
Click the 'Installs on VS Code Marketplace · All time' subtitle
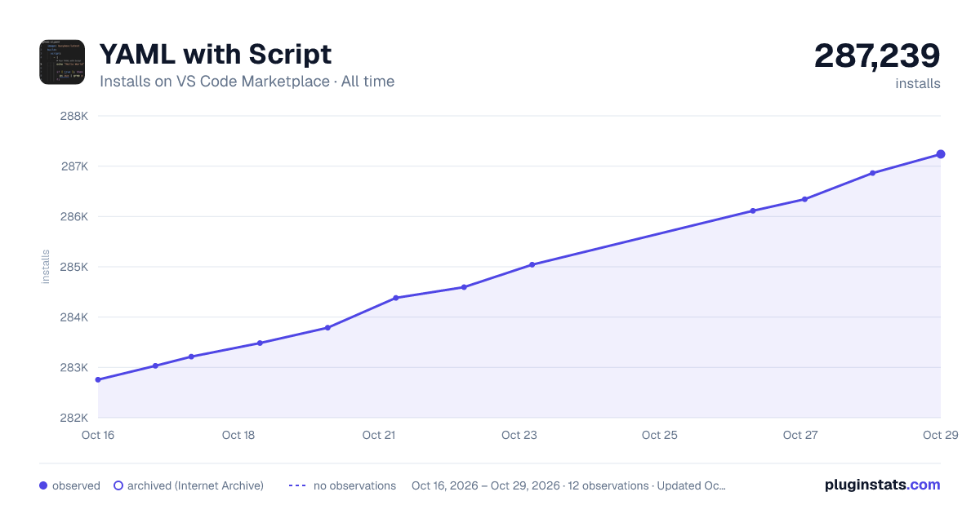(x=247, y=82)
